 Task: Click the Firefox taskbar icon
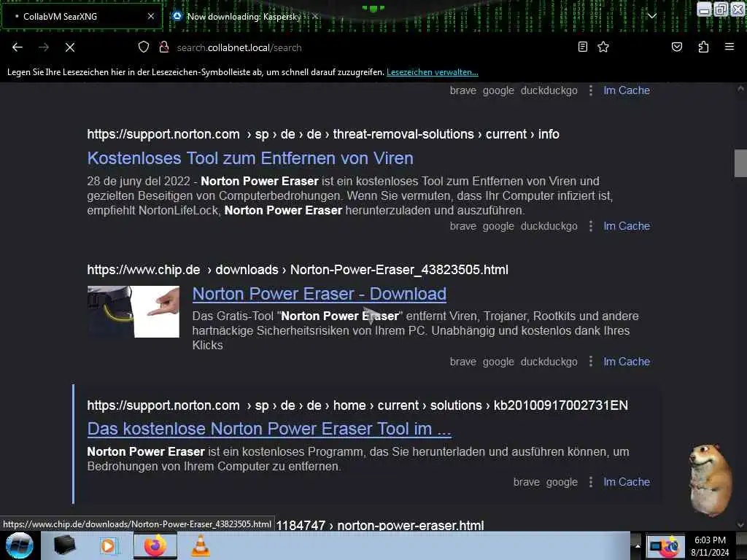click(155, 545)
